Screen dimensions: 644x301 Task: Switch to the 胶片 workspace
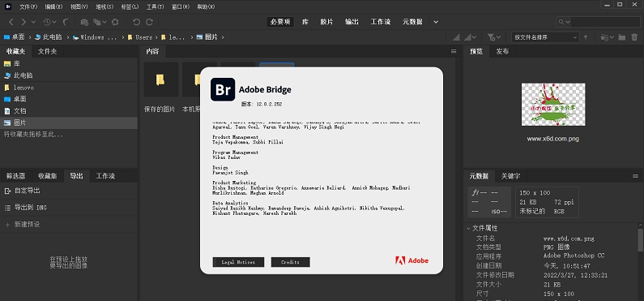(326, 22)
